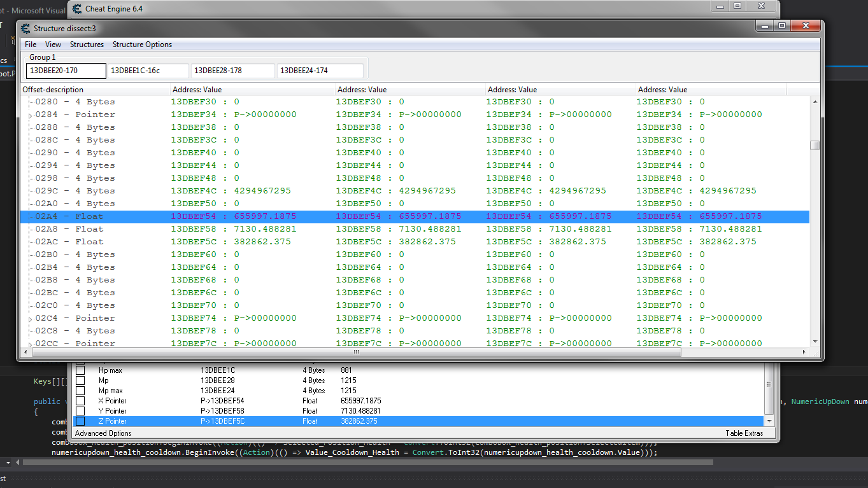Expand the 02CC Pointer tree node
This screenshot has height=488, width=868.
pos(30,344)
